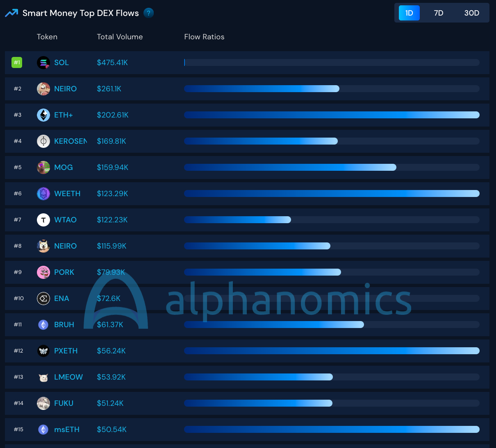This screenshot has height=448, width=496.
Task: Click the MOG token logo
Action: [43, 167]
